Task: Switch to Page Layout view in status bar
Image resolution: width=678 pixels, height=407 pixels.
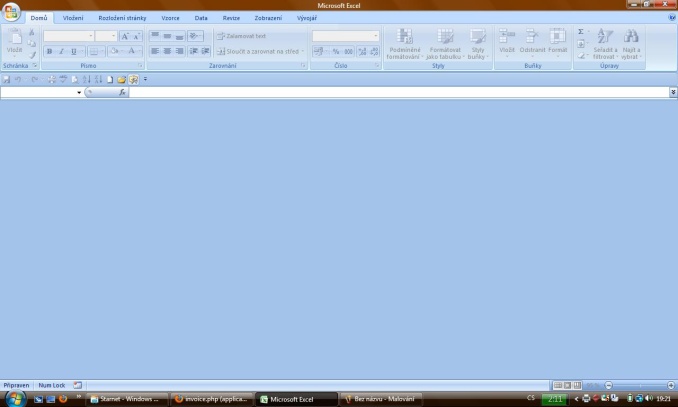Action: [x=567, y=385]
